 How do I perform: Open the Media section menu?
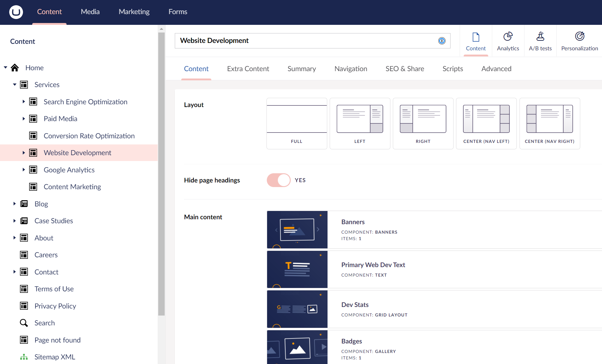pyautogui.click(x=90, y=12)
